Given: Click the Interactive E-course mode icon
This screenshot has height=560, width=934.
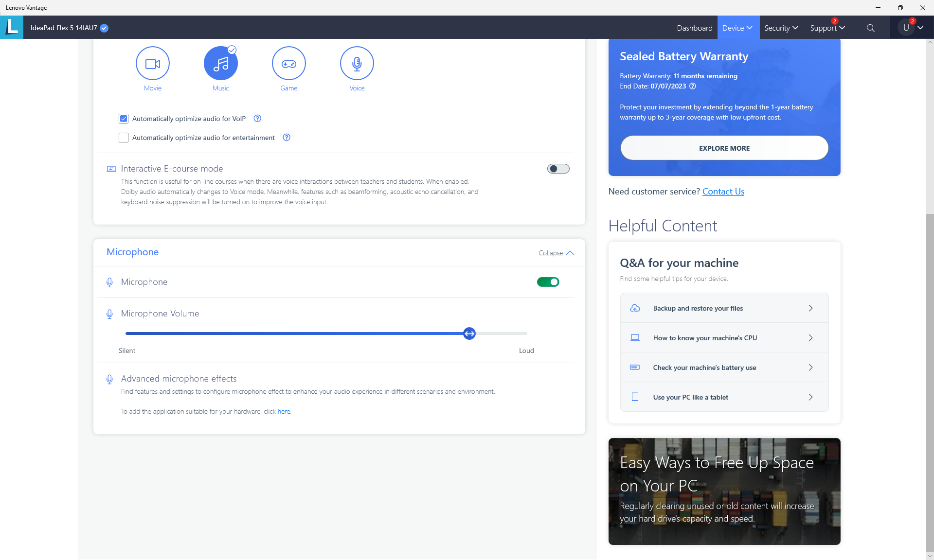Looking at the screenshot, I should click(111, 169).
